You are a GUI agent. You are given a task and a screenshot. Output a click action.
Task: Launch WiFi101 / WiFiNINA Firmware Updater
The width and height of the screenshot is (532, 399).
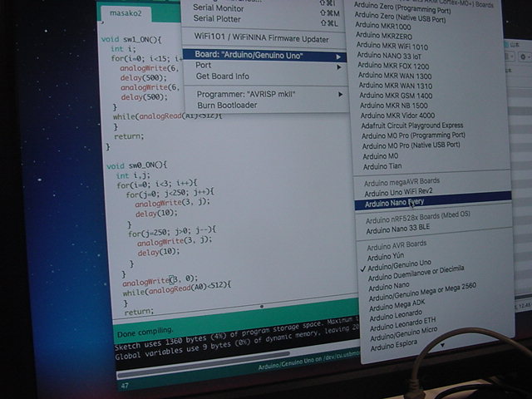click(263, 38)
